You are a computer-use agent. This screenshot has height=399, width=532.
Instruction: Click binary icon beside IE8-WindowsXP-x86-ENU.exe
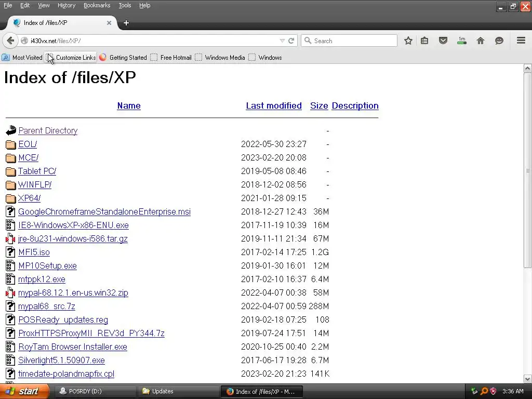coord(10,225)
